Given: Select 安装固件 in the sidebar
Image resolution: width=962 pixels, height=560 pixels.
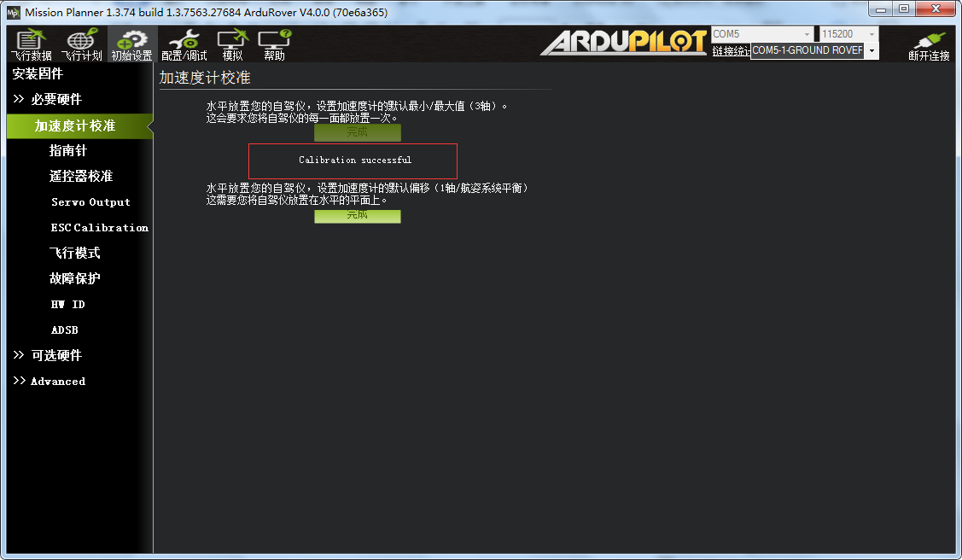Looking at the screenshot, I should click(38, 73).
